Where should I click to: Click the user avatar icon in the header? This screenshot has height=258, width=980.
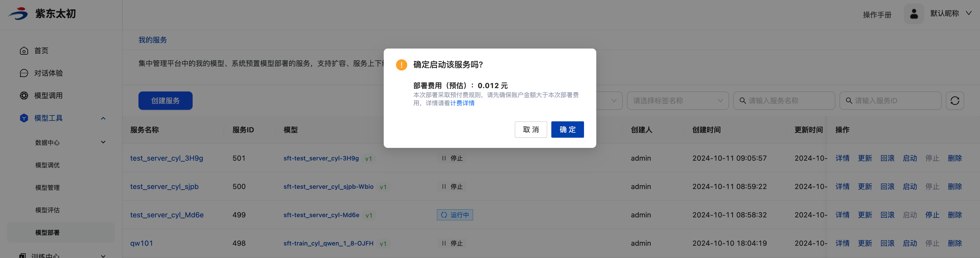point(913,14)
